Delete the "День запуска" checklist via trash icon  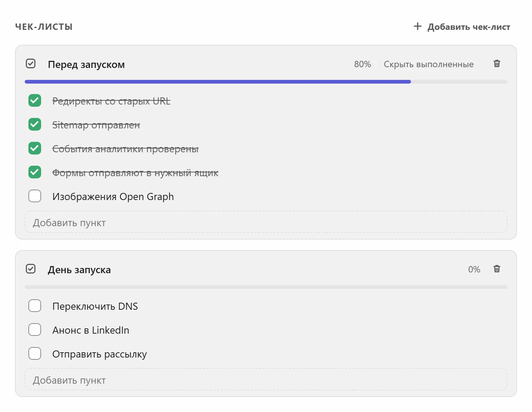[497, 269]
